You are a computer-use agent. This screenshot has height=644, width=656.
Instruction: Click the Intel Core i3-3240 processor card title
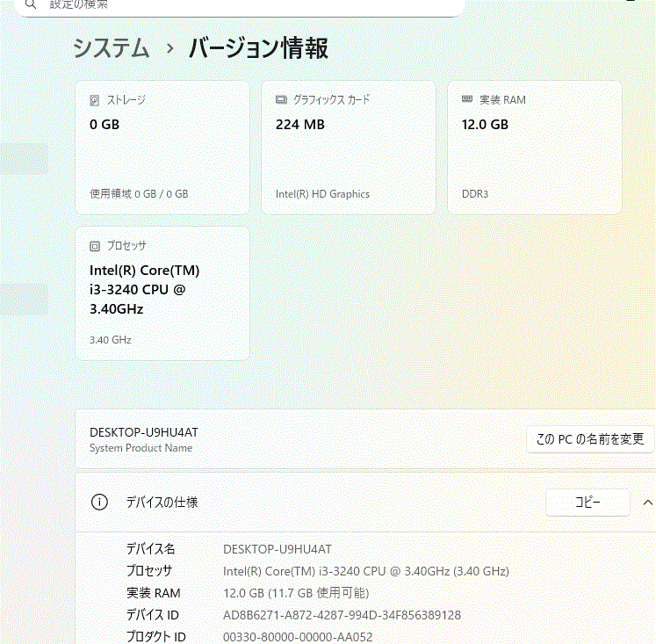(x=144, y=290)
